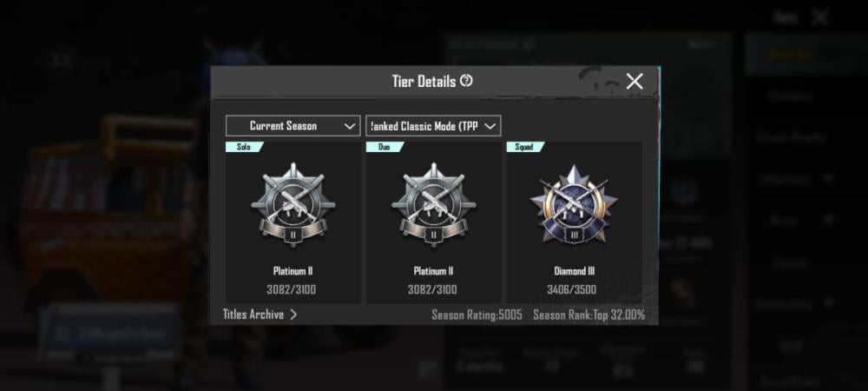
Task: Open the Current Season dropdown
Action: point(293,126)
